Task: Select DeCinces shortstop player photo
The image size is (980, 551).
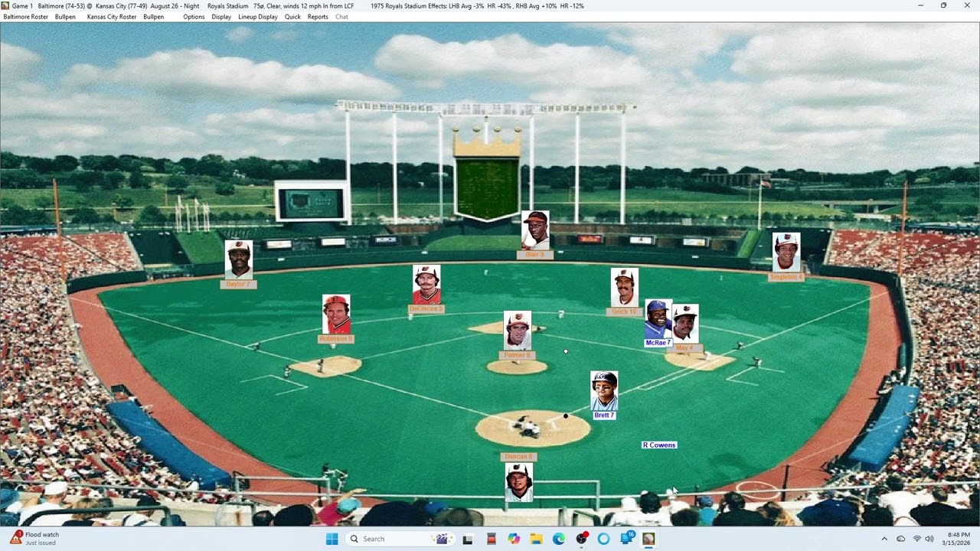Action: [426, 285]
